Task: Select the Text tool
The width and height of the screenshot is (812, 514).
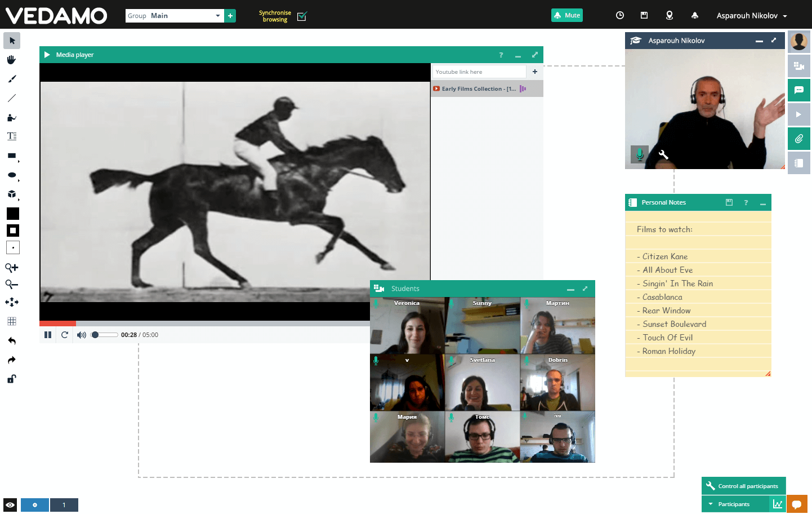Action: 11,136
